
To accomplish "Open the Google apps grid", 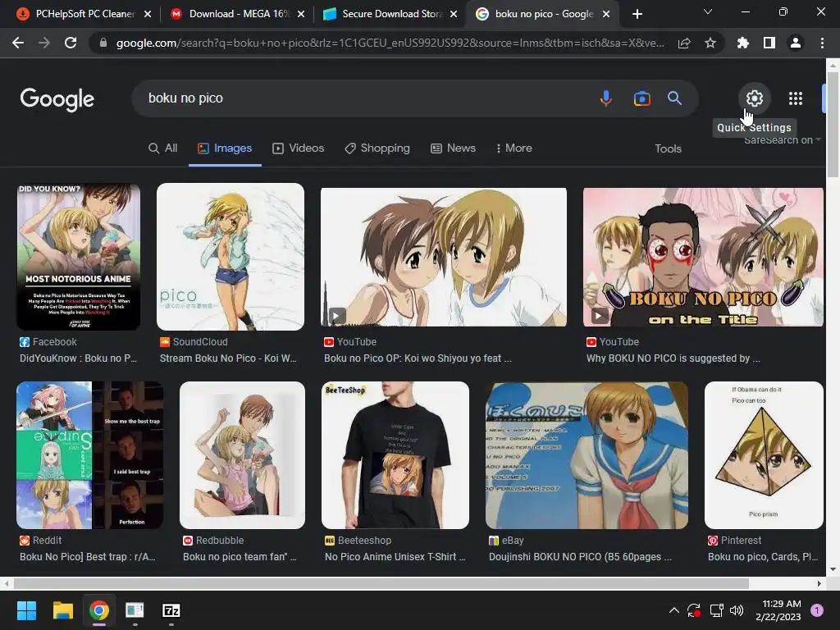I will 796,98.
